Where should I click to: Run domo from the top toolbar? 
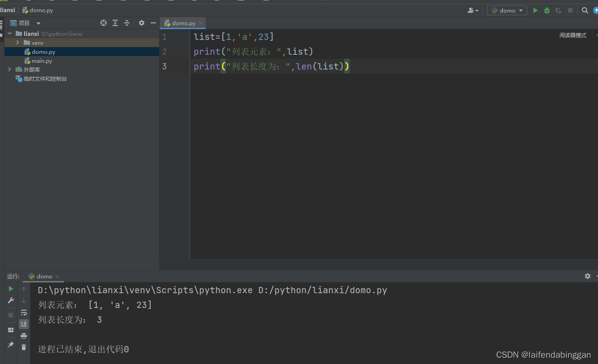click(535, 10)
